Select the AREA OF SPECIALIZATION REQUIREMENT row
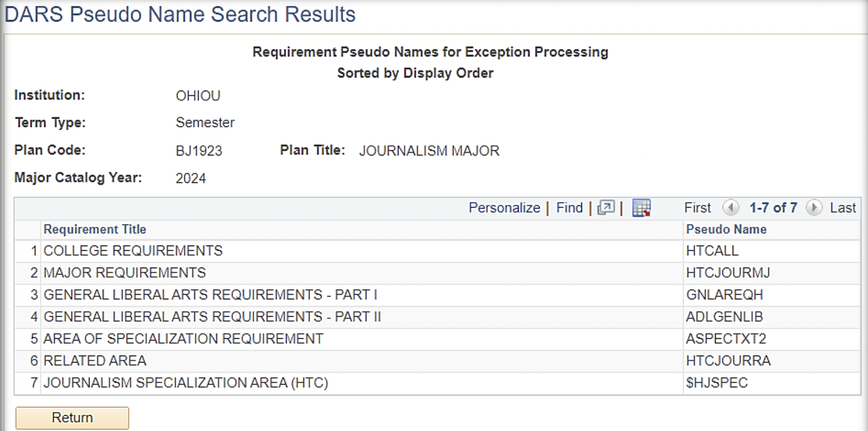Image resolution: width=868 pixels, height=431 pixels. tap(183, 339)
